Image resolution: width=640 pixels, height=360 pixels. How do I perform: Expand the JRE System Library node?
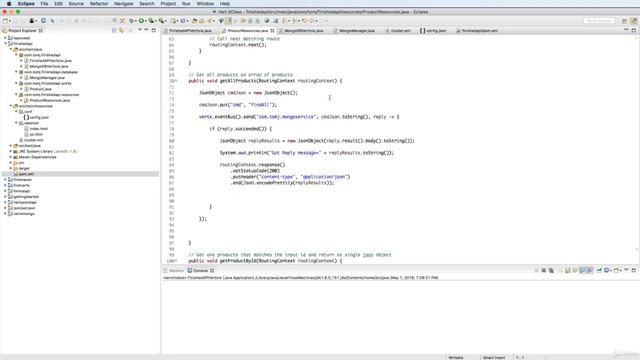coord(11,151)
